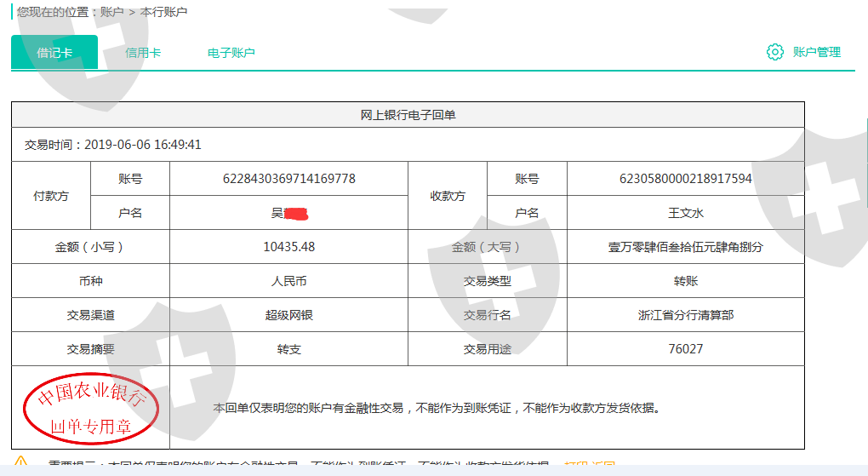Screen dimensions: 868x476
Task: Click the 币种 label
Action: click(x=90, y=281)
